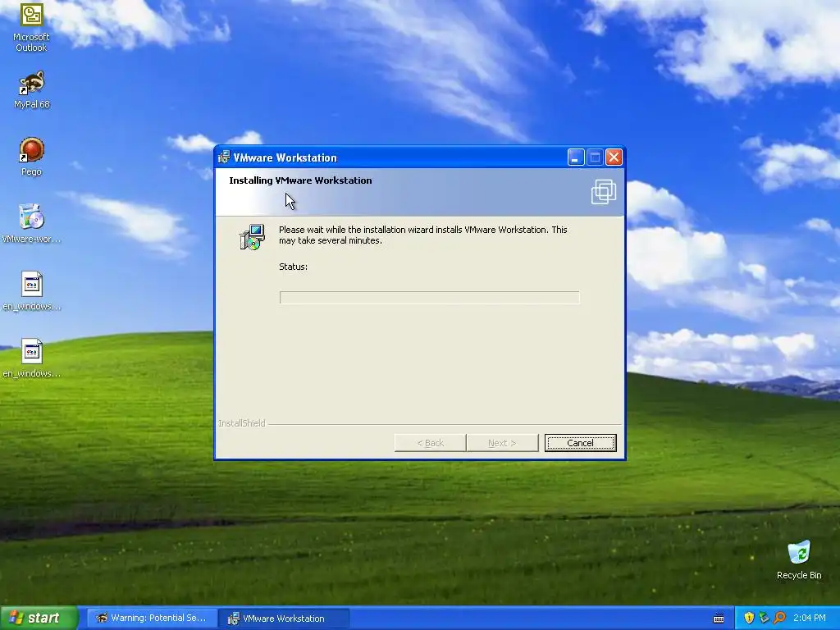Viewport: 840px width, 630px height.
Task: Open the Microsoft Outlook desktop icon
Action: pyautogui.click(x=31, y=27)
